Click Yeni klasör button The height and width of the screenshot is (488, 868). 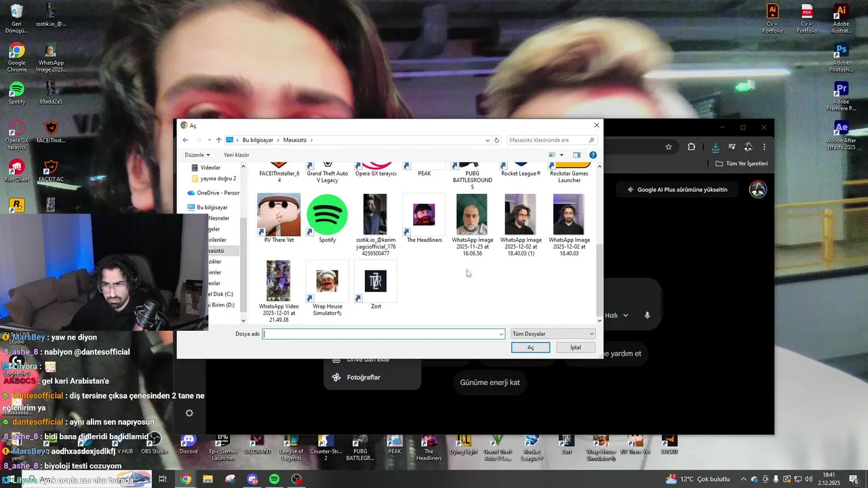click(x=237, y=155)
